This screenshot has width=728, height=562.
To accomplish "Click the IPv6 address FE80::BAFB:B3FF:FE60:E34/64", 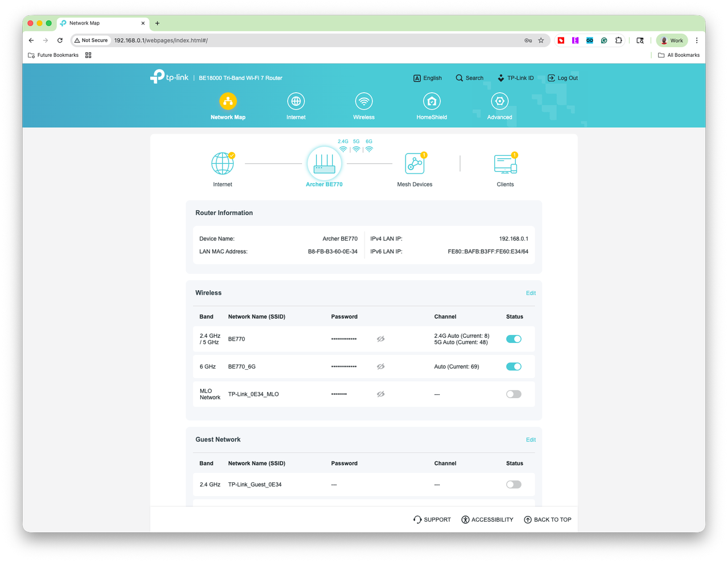I will tap(488, 251).
